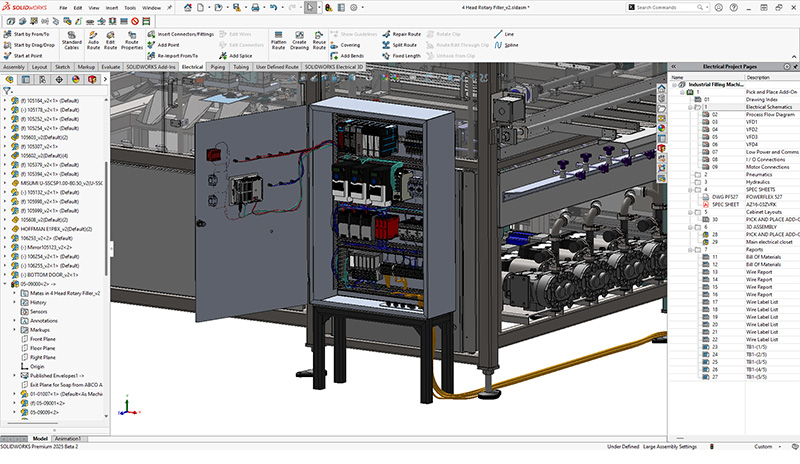Collapse the CommandManager ribbon chevron
Image resolution: width=800 pixels, height=464 pixels.
(x=794, y=56)
